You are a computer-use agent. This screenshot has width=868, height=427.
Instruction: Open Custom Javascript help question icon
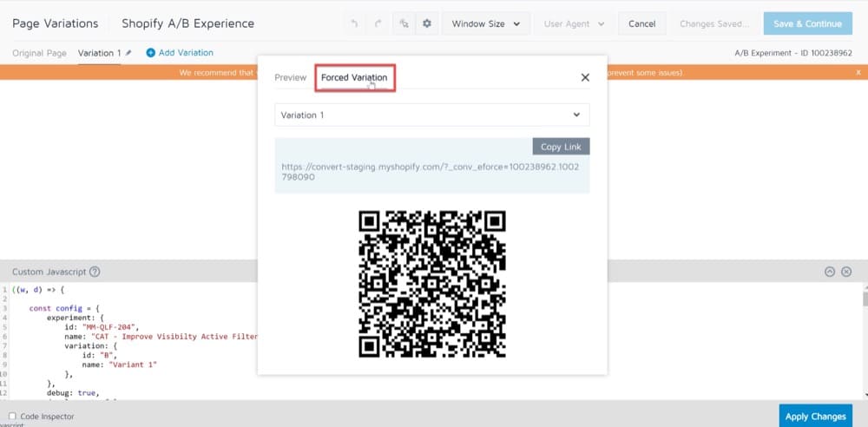[95, 272]
